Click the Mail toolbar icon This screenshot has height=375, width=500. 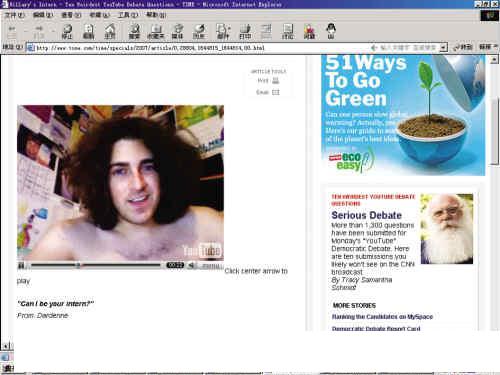tap(223, 32)
